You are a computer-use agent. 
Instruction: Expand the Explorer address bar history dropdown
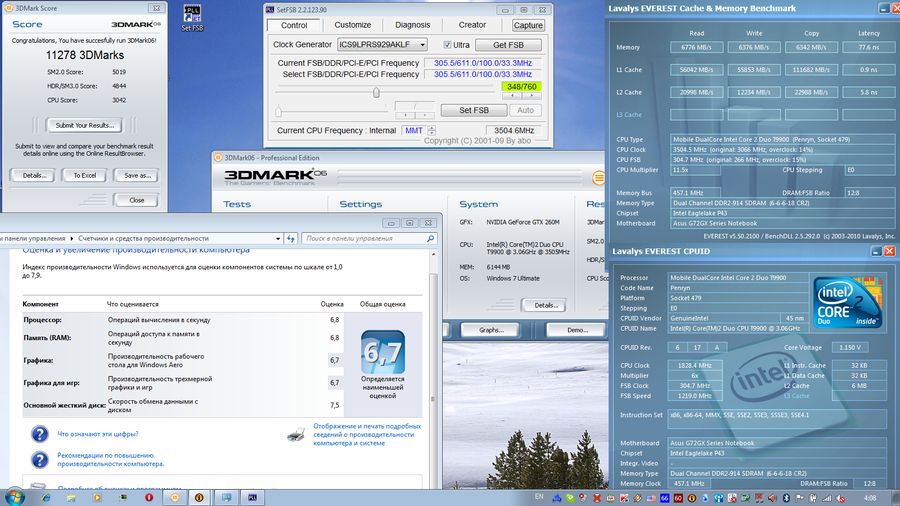point(278,239)
